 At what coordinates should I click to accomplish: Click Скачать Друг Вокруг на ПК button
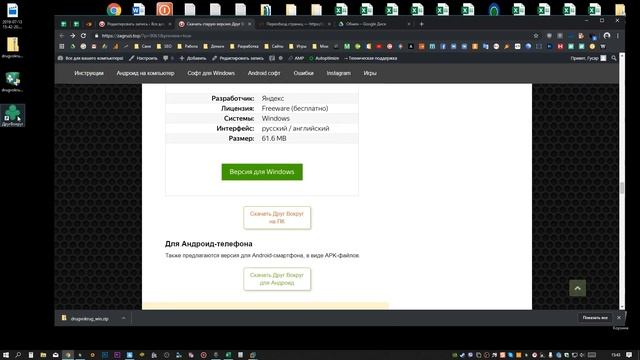click(x=277, y=218)
